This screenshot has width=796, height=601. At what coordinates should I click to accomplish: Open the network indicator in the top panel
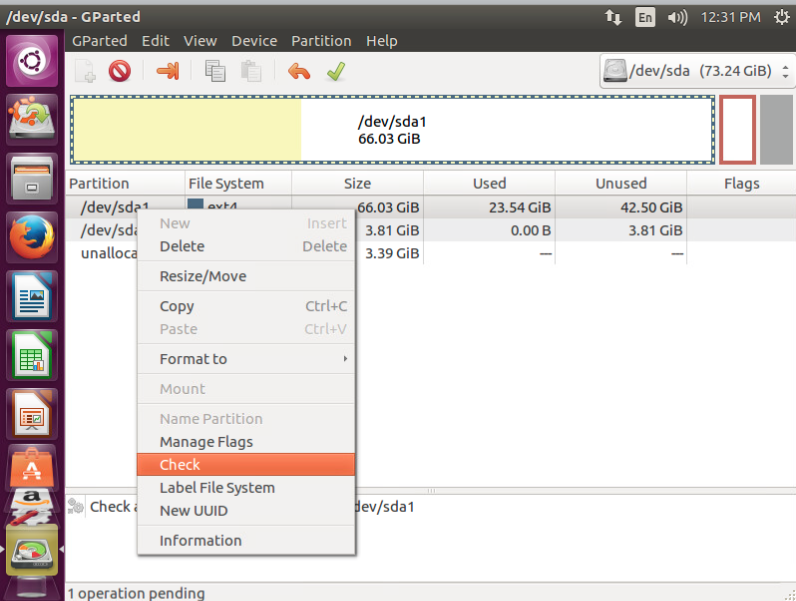(x=613, y=18)
